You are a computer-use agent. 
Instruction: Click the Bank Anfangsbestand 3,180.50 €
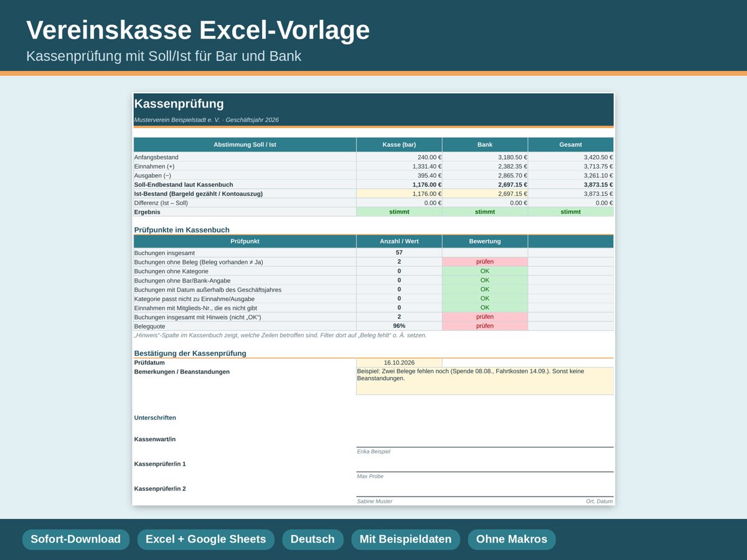point(512,157)
